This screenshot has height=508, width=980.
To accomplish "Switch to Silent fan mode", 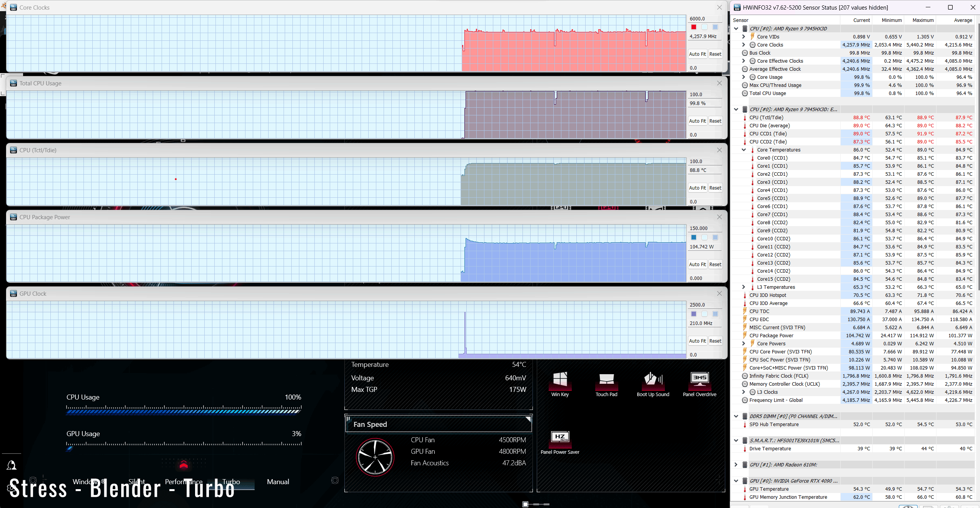I will click(x=137, y=481).
